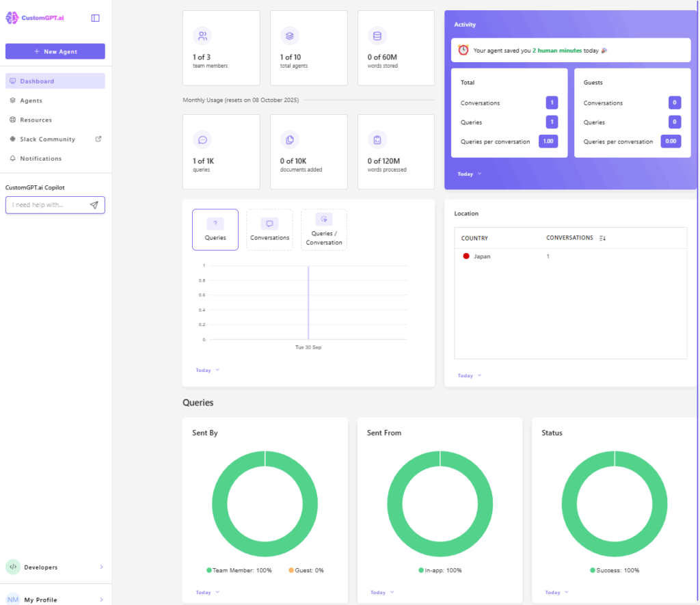Open Notifications in the sidebar

pyautogui.click(x=40, y=159)
